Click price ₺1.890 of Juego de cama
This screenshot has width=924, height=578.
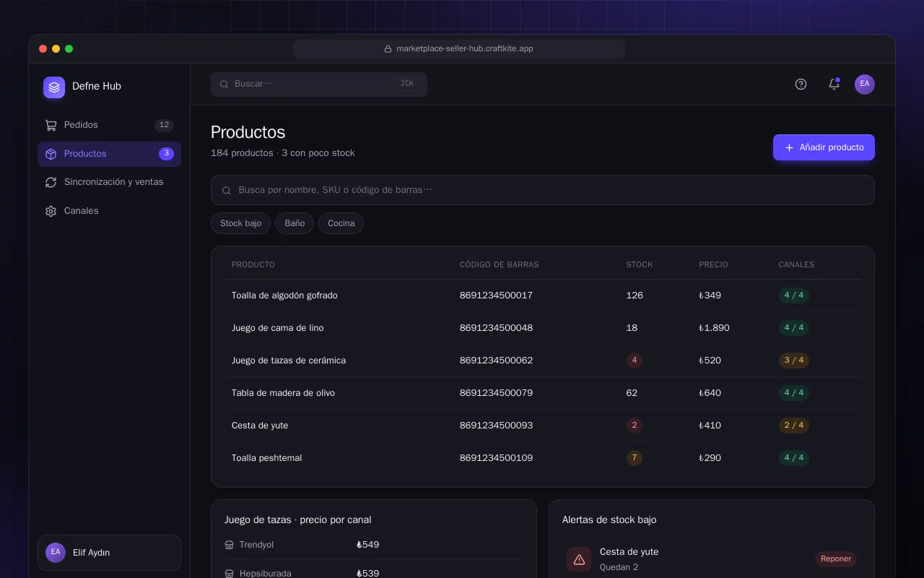point(714,328)
